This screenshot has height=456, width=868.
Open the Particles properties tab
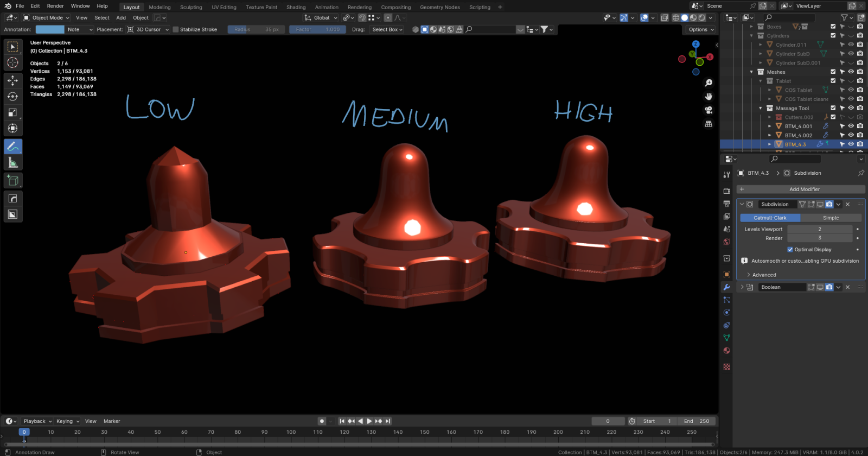[x=727, y=300]
